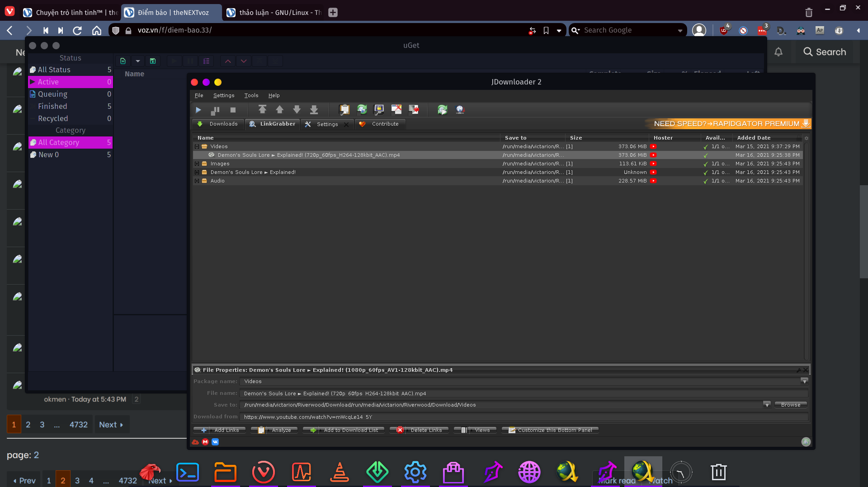Close the File Properties panel
The height and width of the screenshot is (487, 868).
(x=806, y=370)
